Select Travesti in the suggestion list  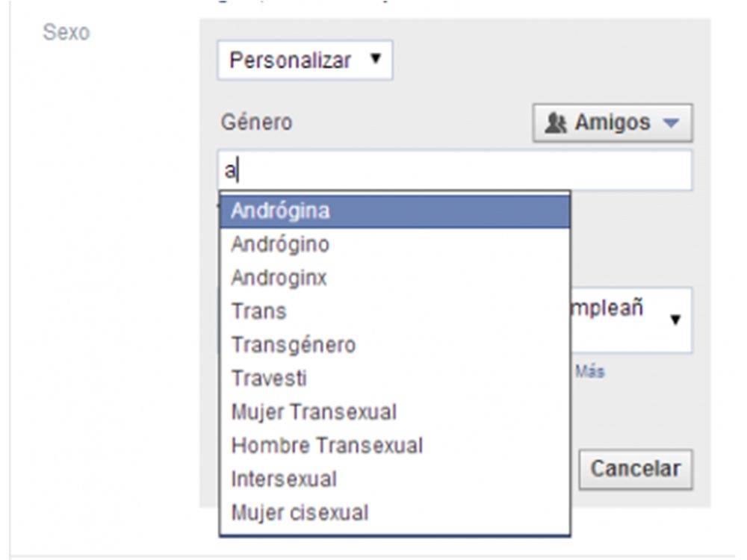(x=395, y=379)
